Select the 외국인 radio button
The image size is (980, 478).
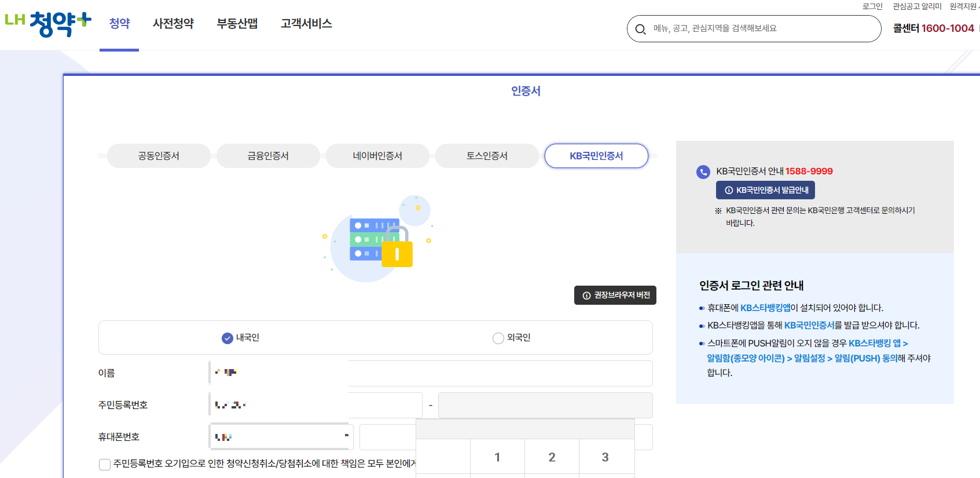pyautogui.click(x=498, y=338)
